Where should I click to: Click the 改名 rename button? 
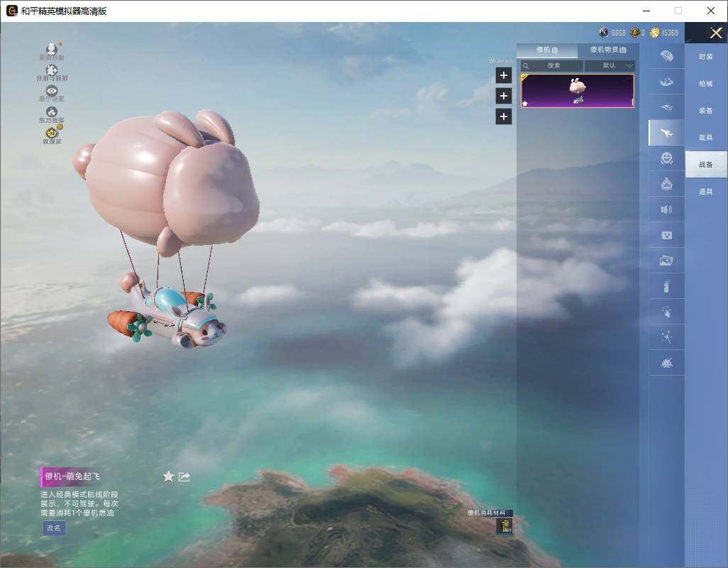click(54, 528)
